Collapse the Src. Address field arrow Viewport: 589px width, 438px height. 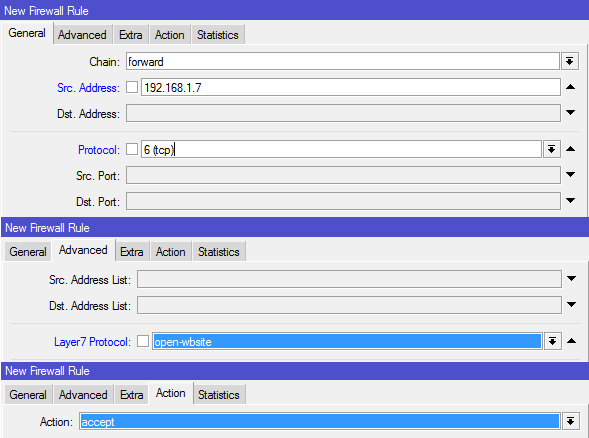pyautogui.click(x=570, y=87)
